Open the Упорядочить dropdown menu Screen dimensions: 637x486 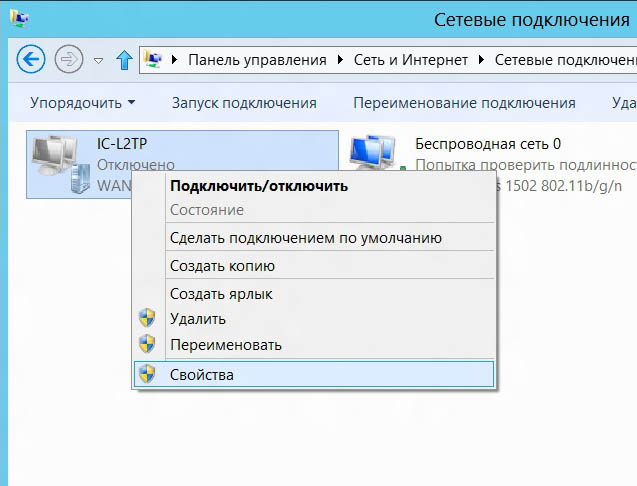pos(82,103)
